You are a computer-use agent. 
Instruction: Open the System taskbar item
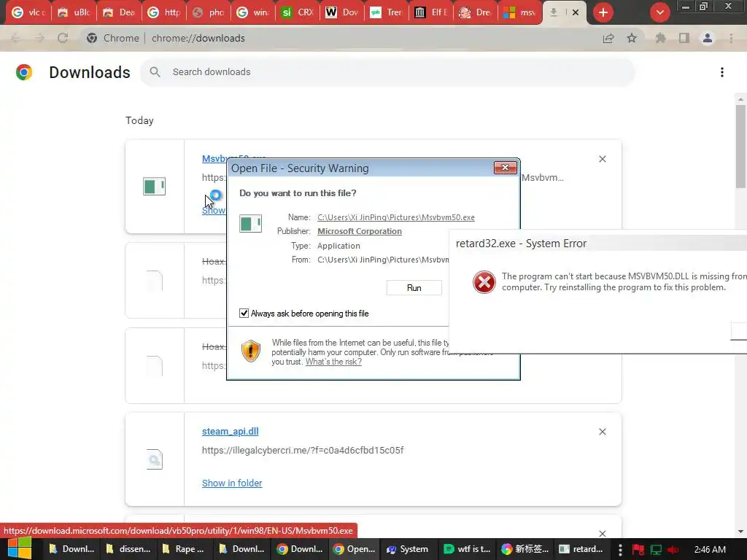(x=407, y=549)
